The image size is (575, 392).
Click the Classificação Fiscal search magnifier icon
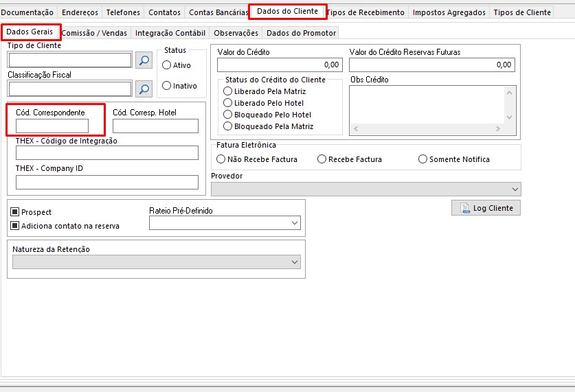tap(144, 89)
